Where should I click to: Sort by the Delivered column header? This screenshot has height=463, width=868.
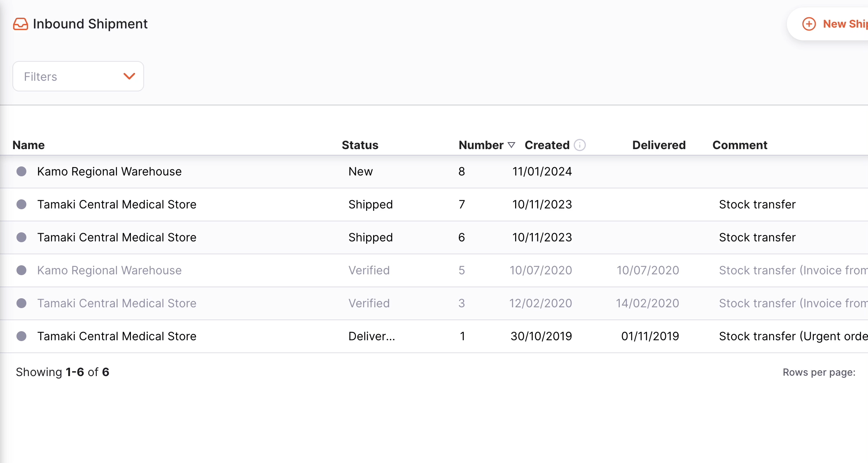pyautogui.click(x=659, y=145)
